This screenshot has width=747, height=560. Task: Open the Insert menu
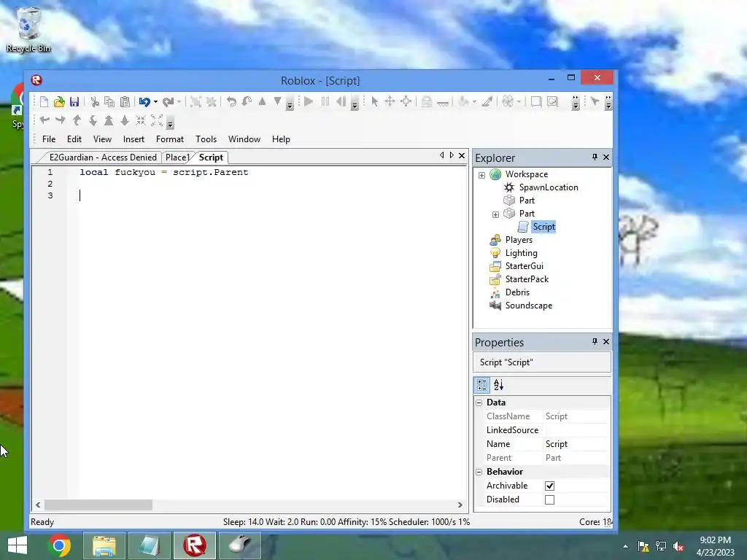(x=133, y=139)
